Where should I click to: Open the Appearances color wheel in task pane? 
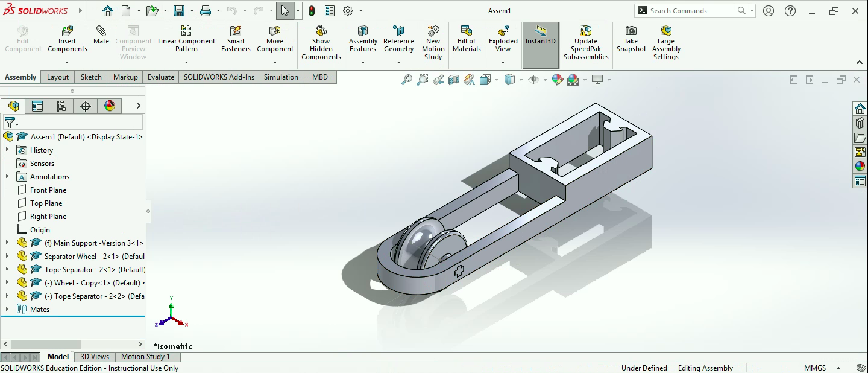860,167
